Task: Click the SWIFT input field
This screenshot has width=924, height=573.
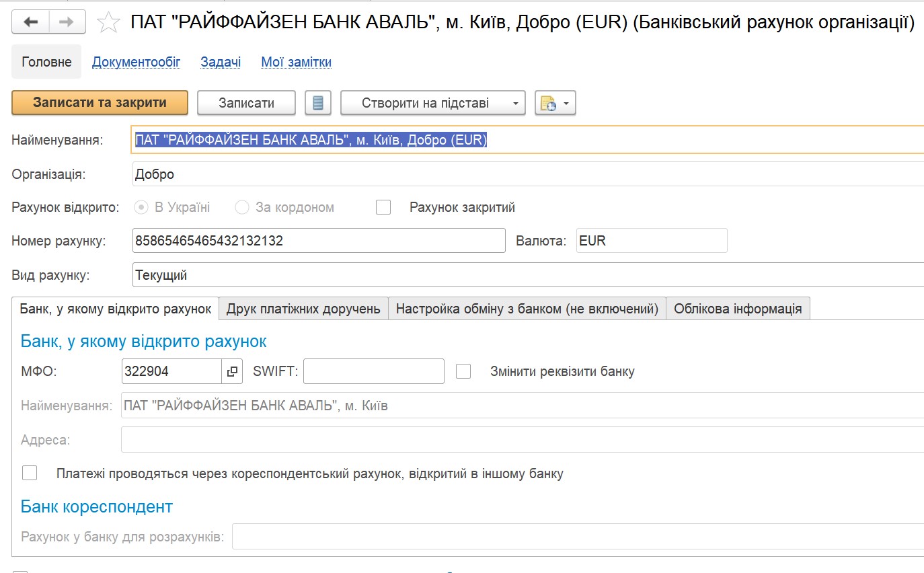Action: 374,371
